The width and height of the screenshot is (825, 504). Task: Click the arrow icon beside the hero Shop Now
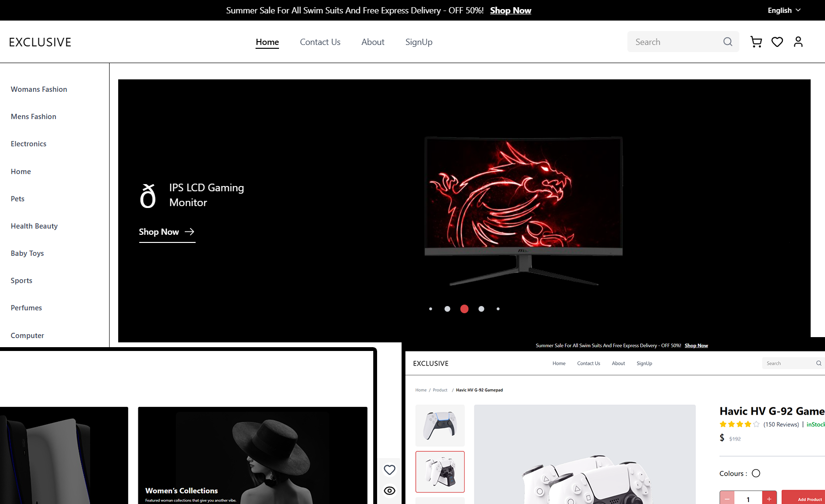point(190,231)
